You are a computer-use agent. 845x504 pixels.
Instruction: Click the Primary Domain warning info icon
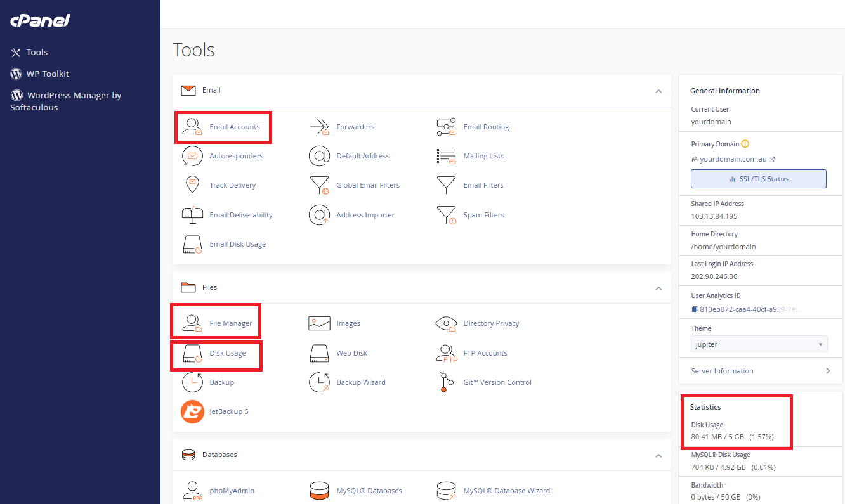pos(745,144)
